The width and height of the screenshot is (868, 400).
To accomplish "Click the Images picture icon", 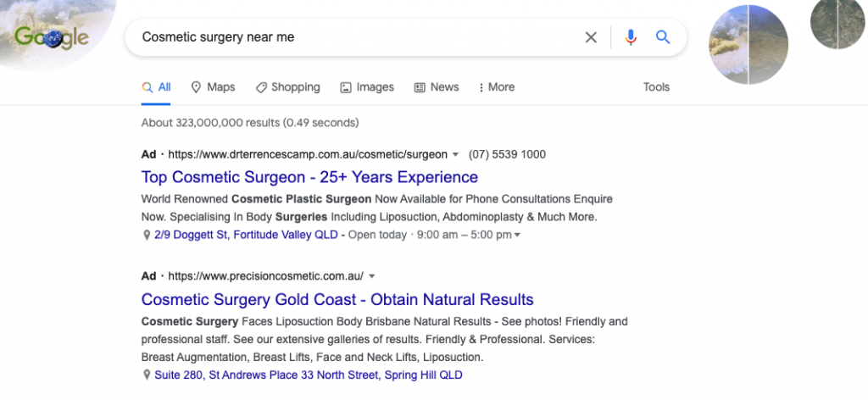I will point(346,87).
